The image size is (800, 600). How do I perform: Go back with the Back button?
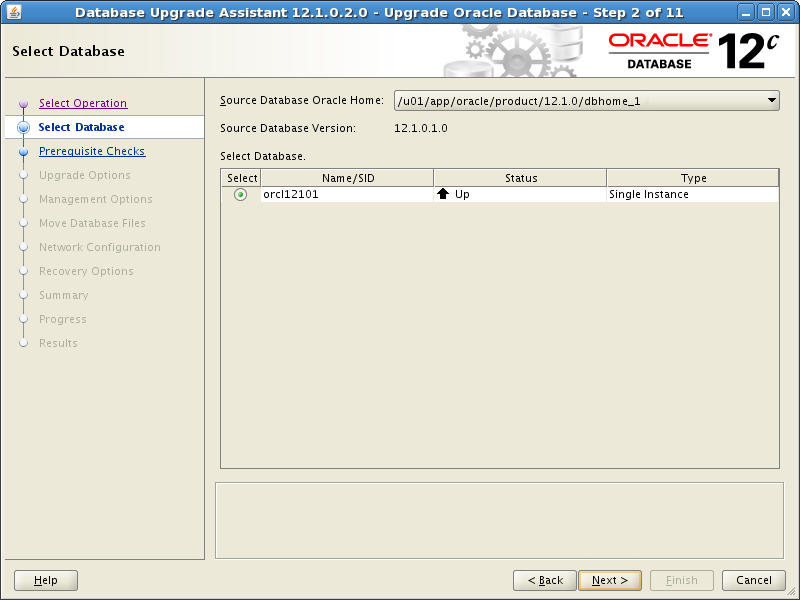(x=544, y=580)
